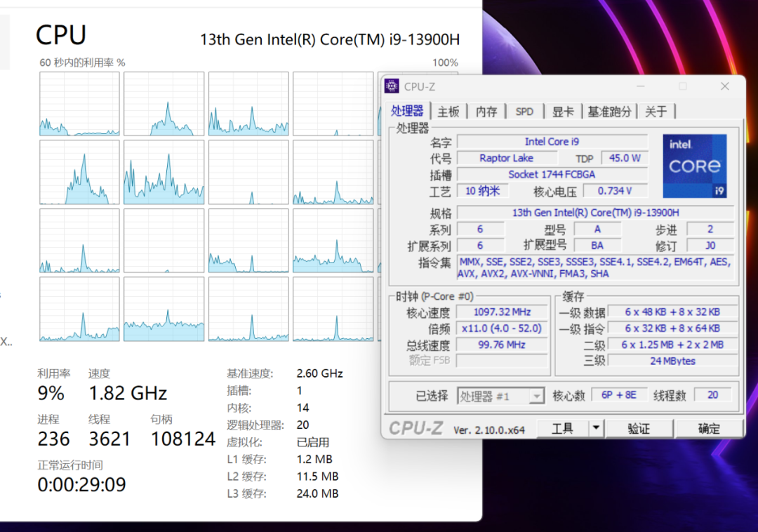Click the 倍频 value x11.0 (4.0 - 52.0)
758x532 pixels.
(x=502, y=328)
